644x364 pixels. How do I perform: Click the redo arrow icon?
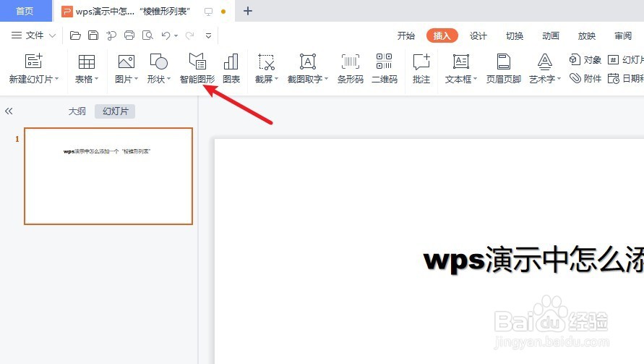[x=189, y=35]
